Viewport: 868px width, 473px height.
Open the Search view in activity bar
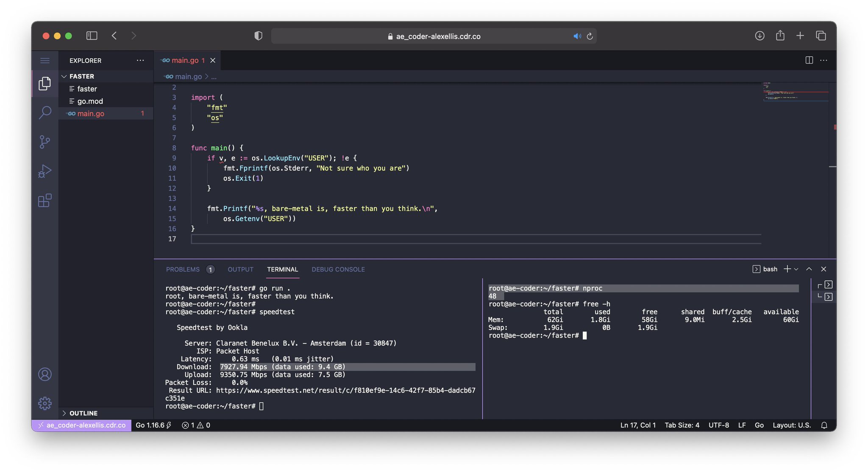[x=45, y=112]
